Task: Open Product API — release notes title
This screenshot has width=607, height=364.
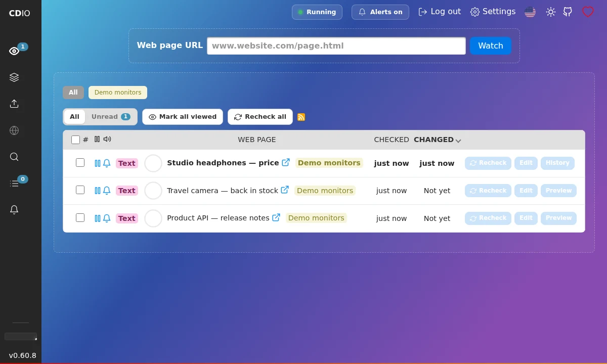Action: tap(218, 218)
